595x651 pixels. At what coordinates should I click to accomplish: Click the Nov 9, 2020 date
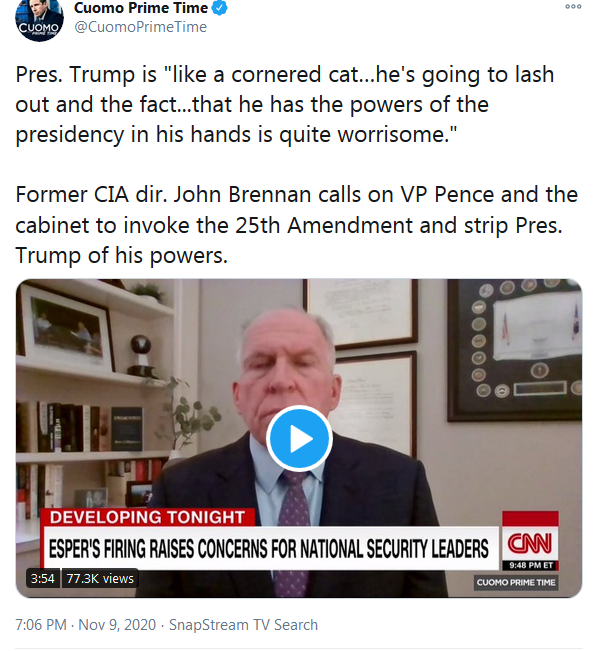coord(117,625)
